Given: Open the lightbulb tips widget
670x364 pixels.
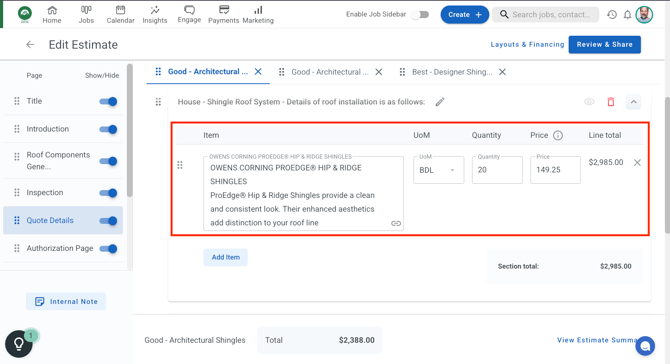Looking at the screenshot, I should tap(19, 343).
